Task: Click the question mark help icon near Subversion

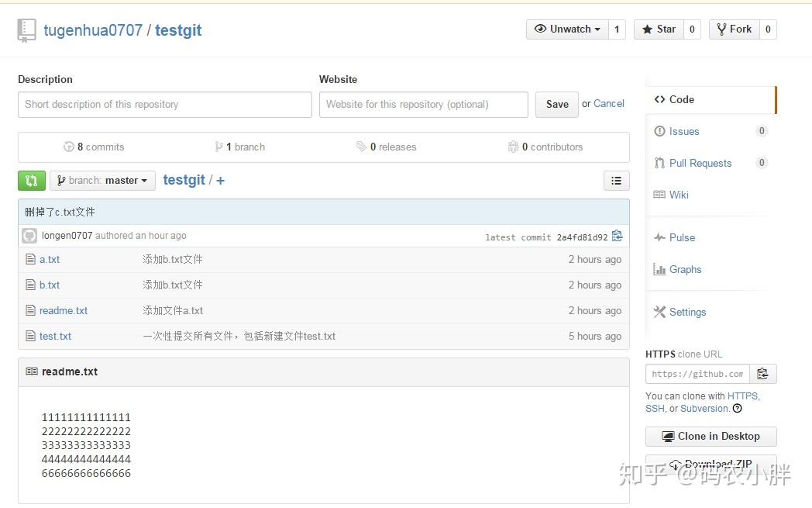Action: click(737, 409)
